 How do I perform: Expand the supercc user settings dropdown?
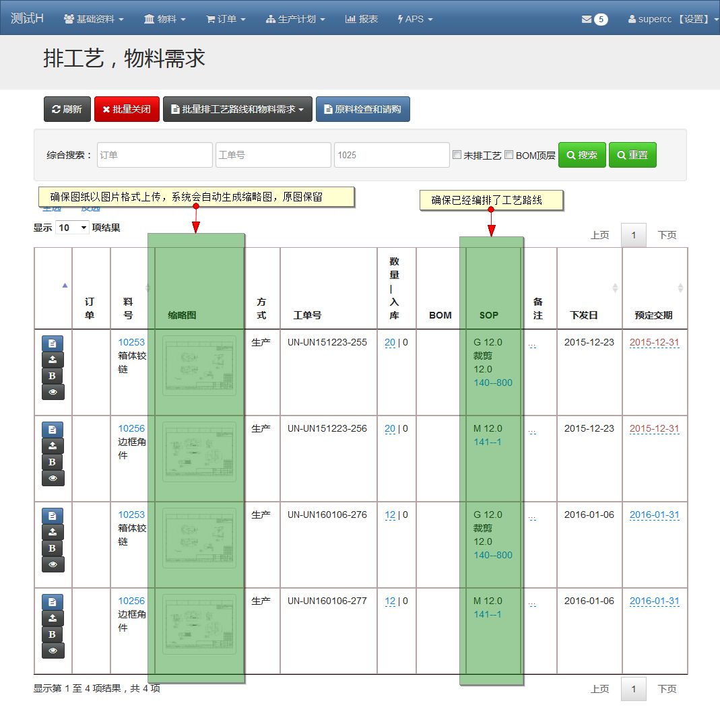click(673, 19)
